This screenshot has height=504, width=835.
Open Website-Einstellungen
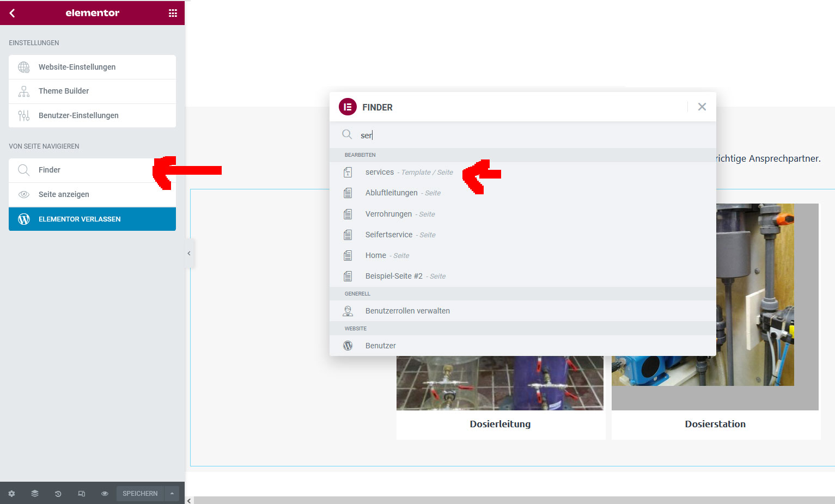point(92,67)
